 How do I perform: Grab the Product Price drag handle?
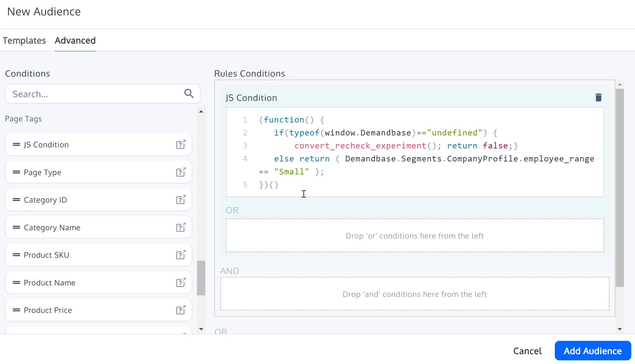[16, 310]
